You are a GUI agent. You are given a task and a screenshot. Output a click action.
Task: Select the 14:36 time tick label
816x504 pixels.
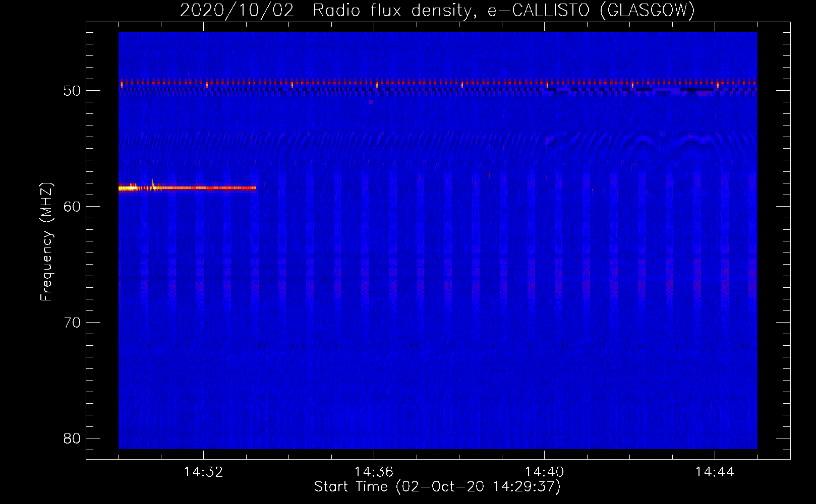click(x=374, y=472)
